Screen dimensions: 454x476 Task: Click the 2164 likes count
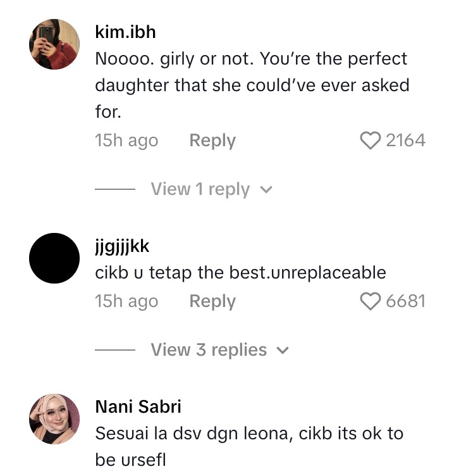coord(405,141)
